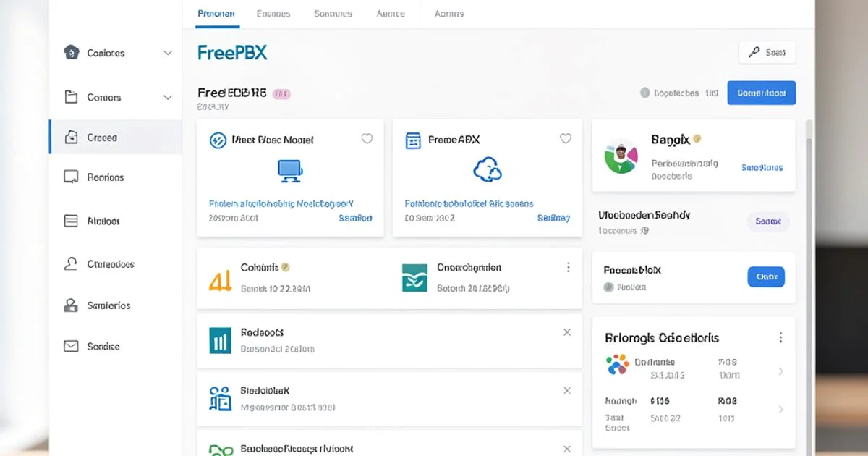Click the orange chart icon beside Cohantb
The width and height of the screenshot is (868, 456).
coord(219,279)
